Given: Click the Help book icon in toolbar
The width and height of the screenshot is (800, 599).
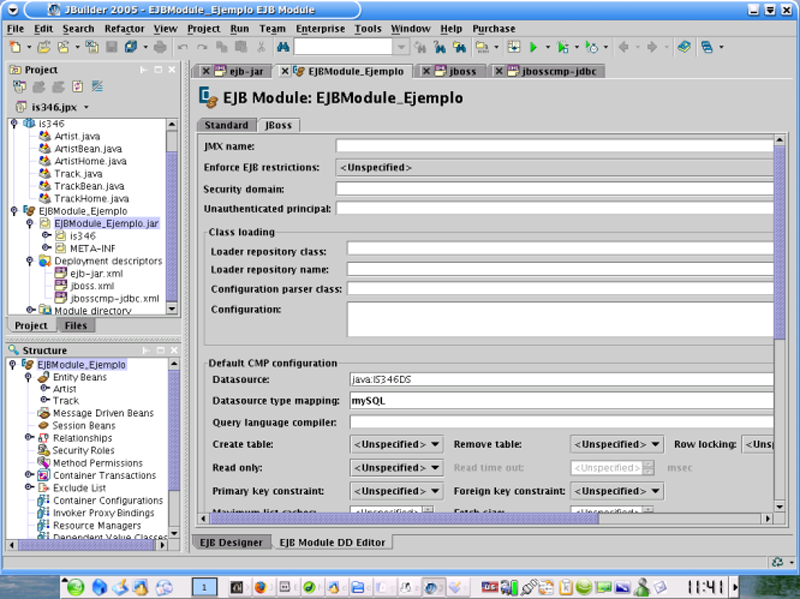Looking at the screenshot, I should coord(683,47).
